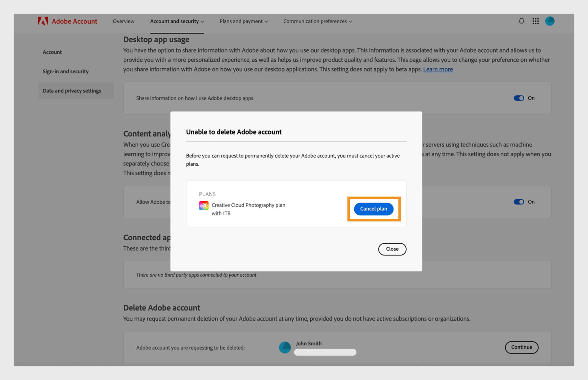The height and width of the screenshot is (380, 588).
Task: Expand the Plans and payment dropdown
Action: [x=243, y=21]
